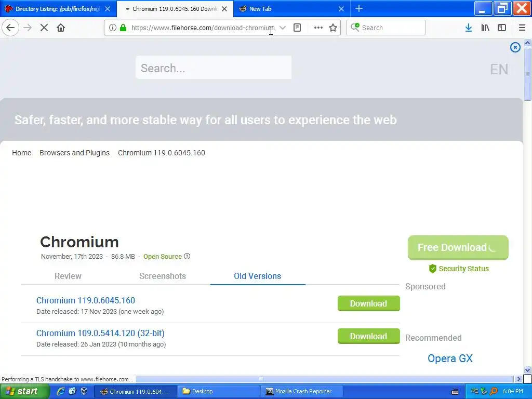
Task: Click the horizontal scrollbar right arrow
Action: click(518, 379)
